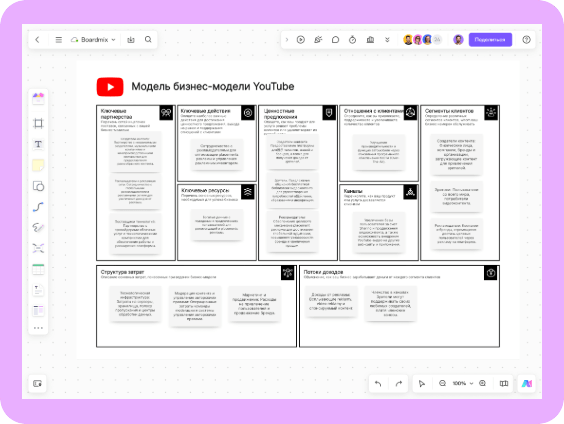Viewport: 564px width, 424px height.
Task: Click the icon in Отношения с клиентами box
Action: pyautogui.click(x=410, y=113)
